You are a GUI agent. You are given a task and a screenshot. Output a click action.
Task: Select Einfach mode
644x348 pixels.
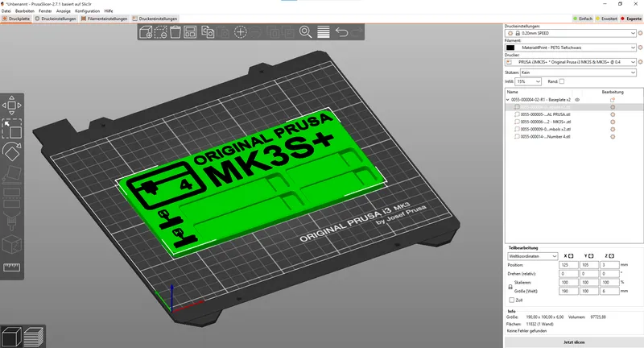pyautogui.click(x=582, y=19)
